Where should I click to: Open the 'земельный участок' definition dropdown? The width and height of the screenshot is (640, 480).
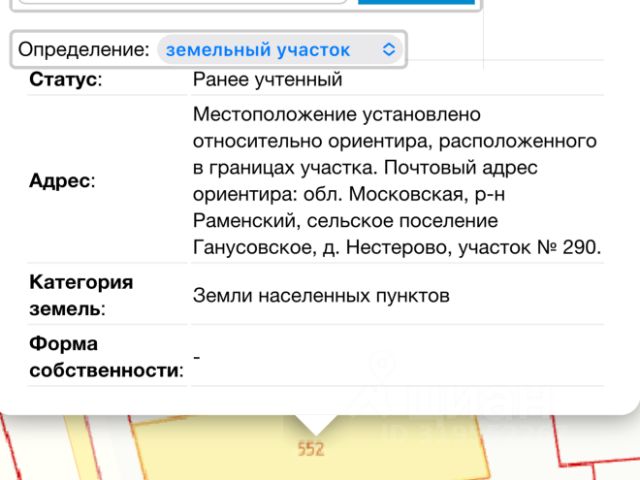click(280, 50)
